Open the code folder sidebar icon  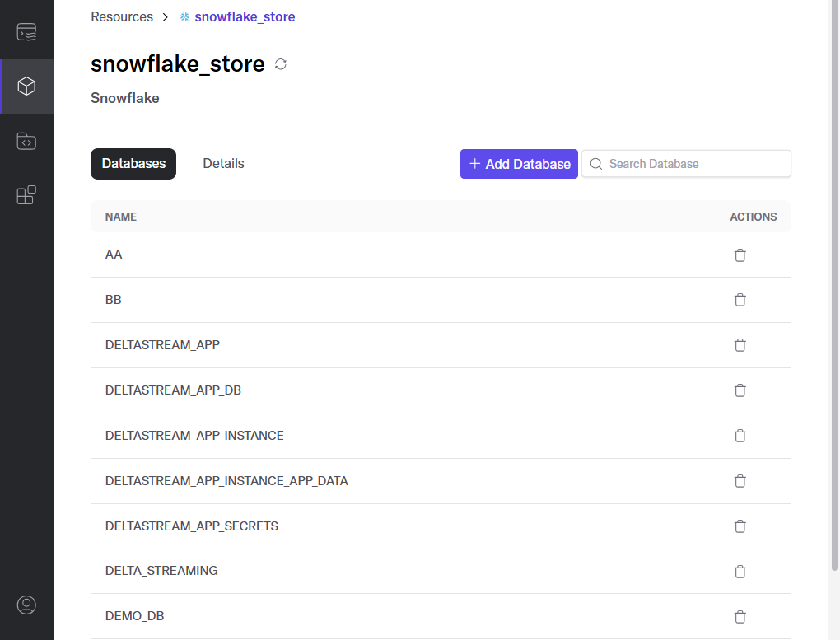(26, 141)
